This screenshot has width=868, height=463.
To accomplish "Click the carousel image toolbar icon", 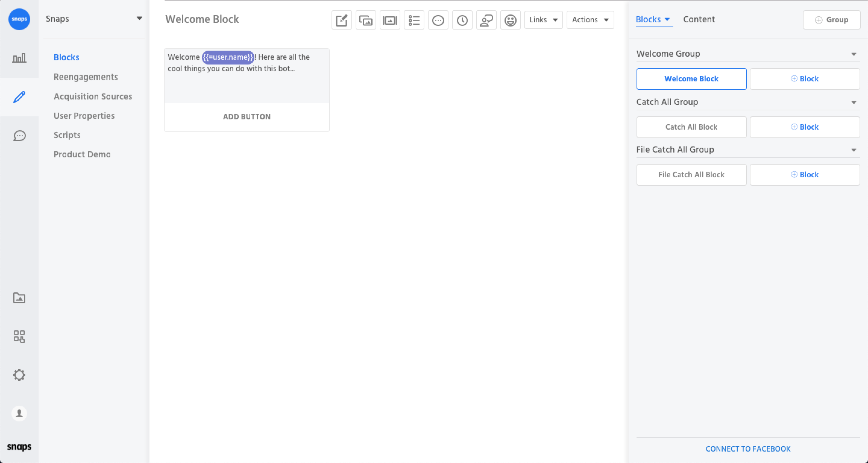I will pyautogui.click(x=390, y=20).
